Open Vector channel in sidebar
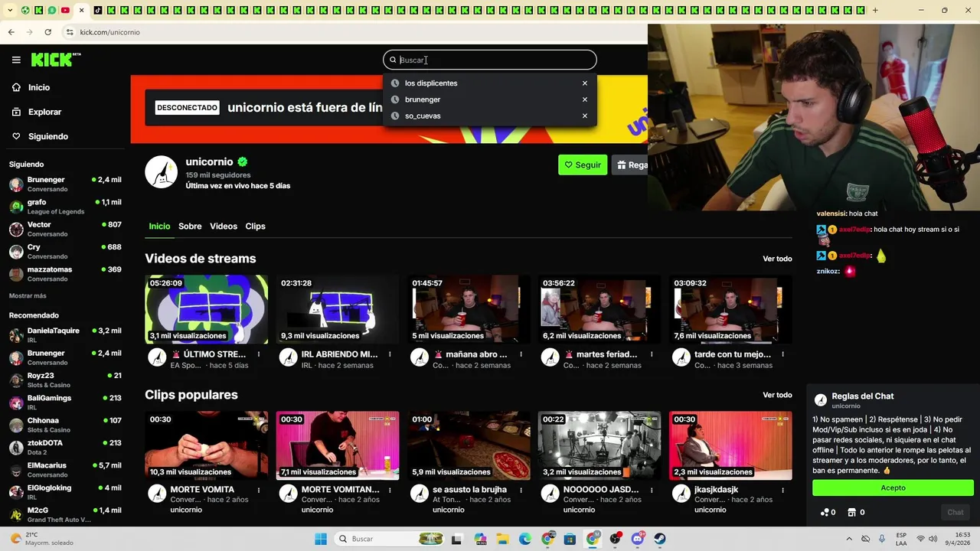980x551 pixels. tap(65, 229)
